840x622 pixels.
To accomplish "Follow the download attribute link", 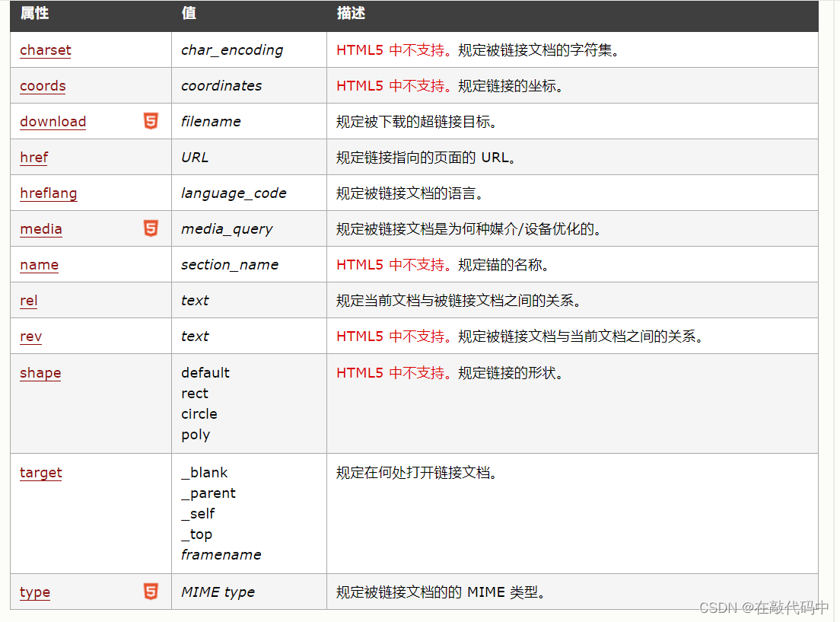I will 53,122.
